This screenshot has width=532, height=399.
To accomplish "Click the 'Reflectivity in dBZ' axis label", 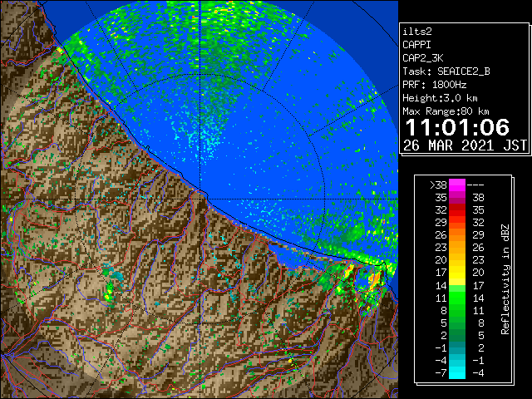I will click(x=505, y=279).
